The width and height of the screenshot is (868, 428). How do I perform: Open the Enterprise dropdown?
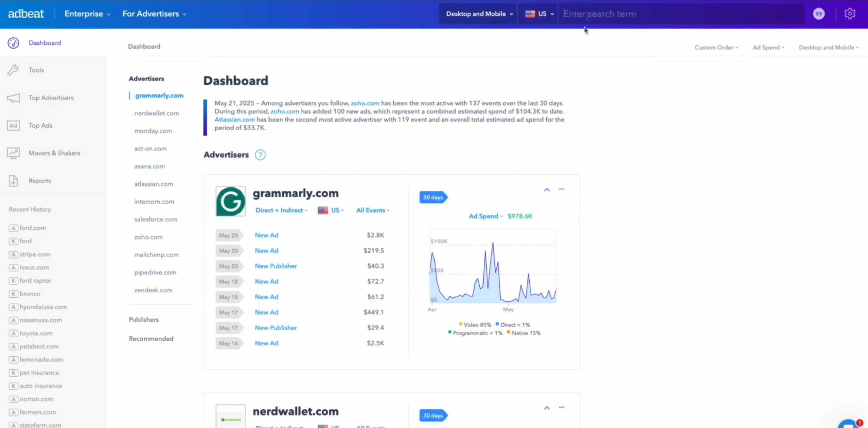click(x=87, y=14)
